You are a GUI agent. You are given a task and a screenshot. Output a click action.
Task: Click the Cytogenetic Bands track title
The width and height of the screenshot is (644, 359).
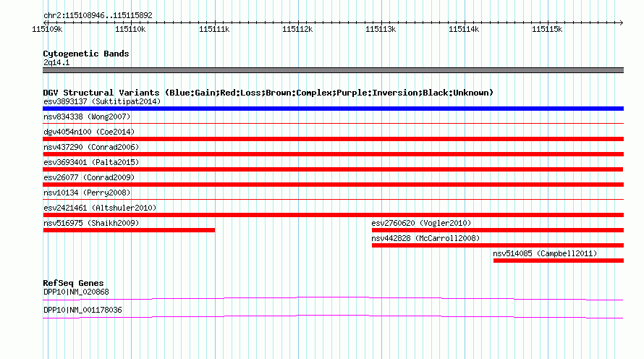coord(86,54)
